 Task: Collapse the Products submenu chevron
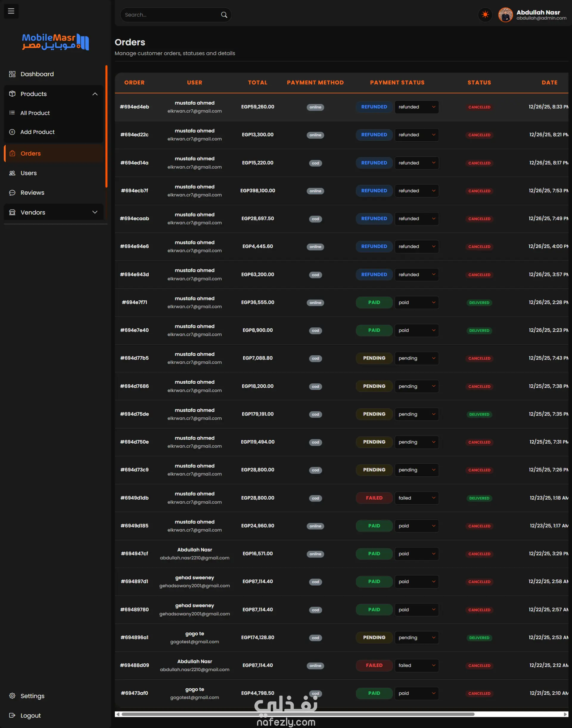point(95,94)
